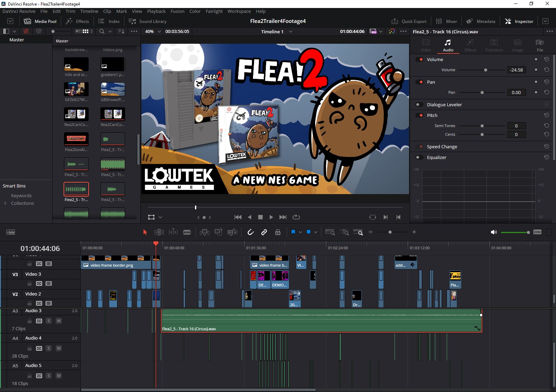The height and width of the screenshot is (392, 556).
Task: Open the Playback menu
Action: (x=156, y=11)
